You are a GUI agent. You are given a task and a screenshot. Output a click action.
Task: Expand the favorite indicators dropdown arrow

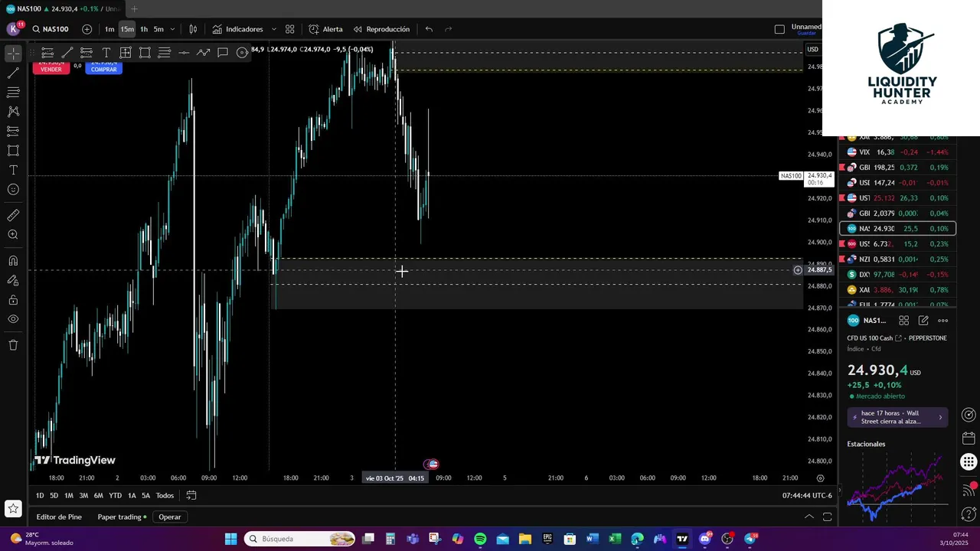tap(273, 29)
